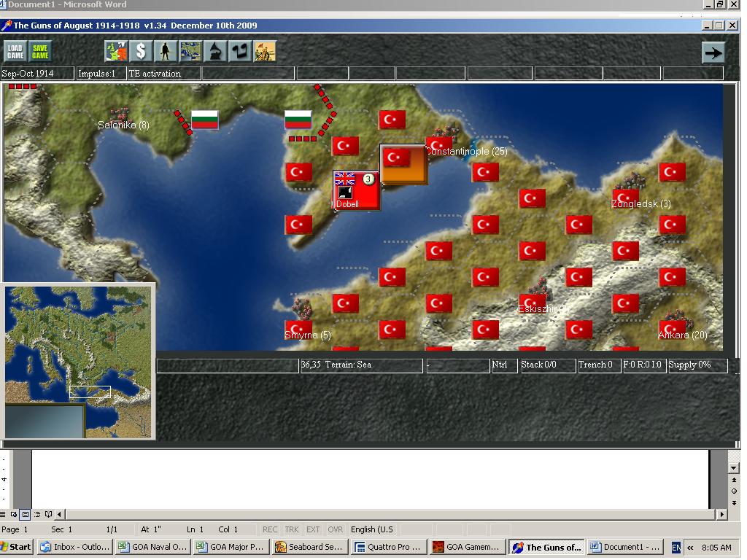Click Word horizontal scrollbar left arrow
747x560 pixels.
click(60, 514)
